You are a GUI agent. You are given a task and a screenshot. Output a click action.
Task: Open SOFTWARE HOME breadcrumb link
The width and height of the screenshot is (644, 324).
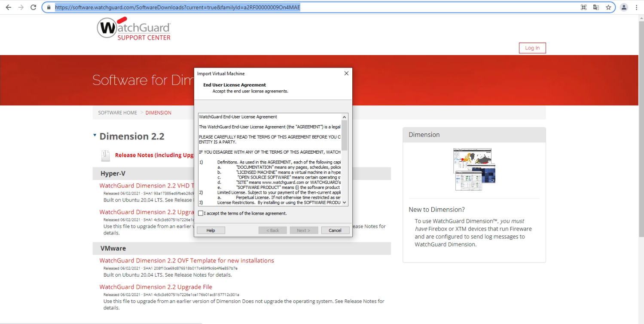click(118, 113)
